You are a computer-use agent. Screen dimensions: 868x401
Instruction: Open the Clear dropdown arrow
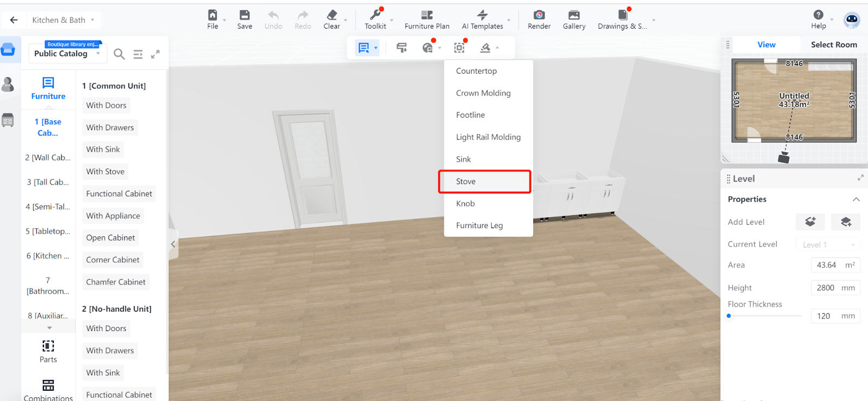coord(346,21)
